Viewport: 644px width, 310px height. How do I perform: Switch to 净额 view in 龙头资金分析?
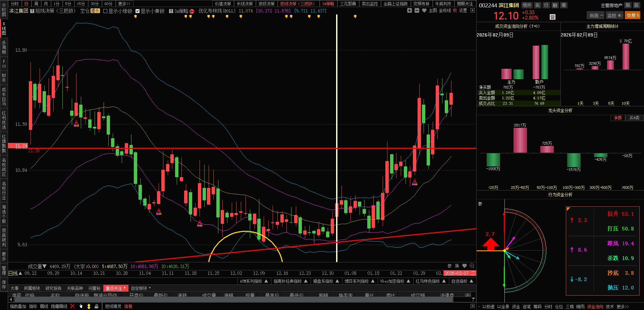tap(618, 118)
